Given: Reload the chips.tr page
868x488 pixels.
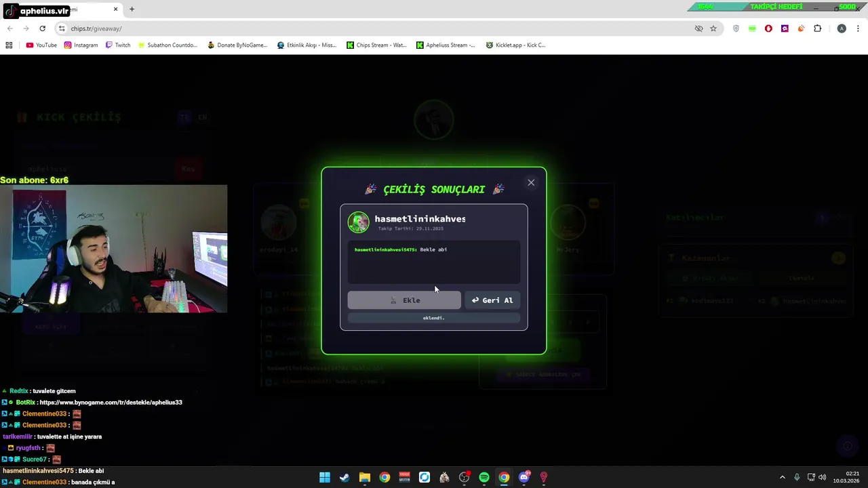Looking at the screenshot, I should (42, 28).
